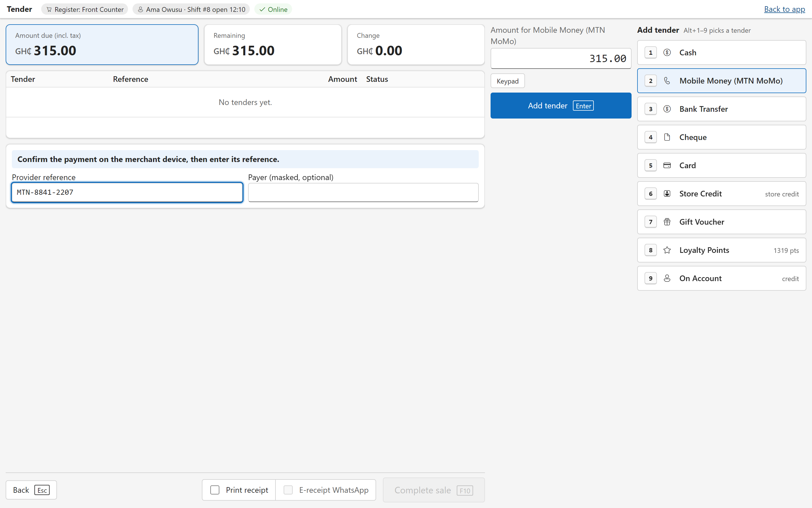The height and width of the screenshot is (508, 812).
Task: Click the Cash dollar-coin icon
Action: click(667, 52)
